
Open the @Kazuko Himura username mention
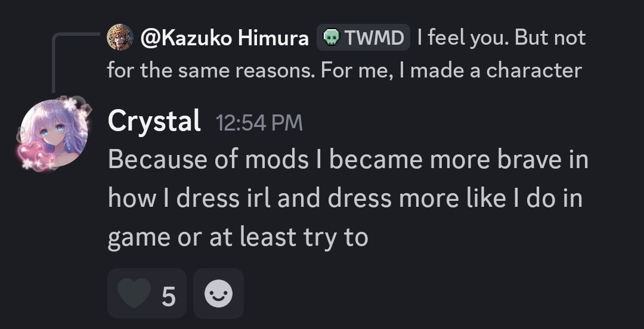coord(225,38)
